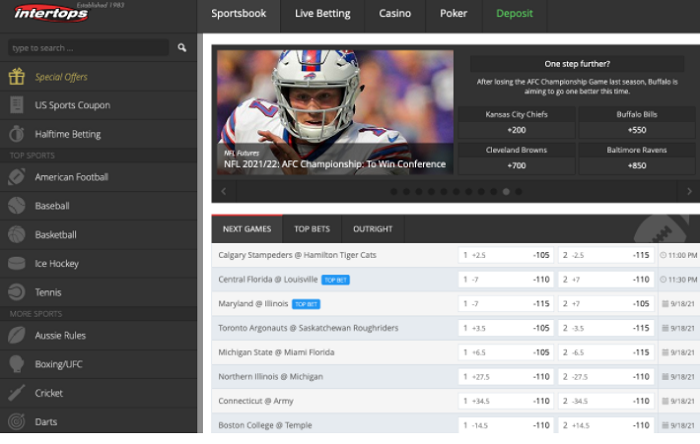Viewport: 700px width, 444px height.
Task: Click the Boxing/UFC glove icon
Action: [x=16, y=364]
